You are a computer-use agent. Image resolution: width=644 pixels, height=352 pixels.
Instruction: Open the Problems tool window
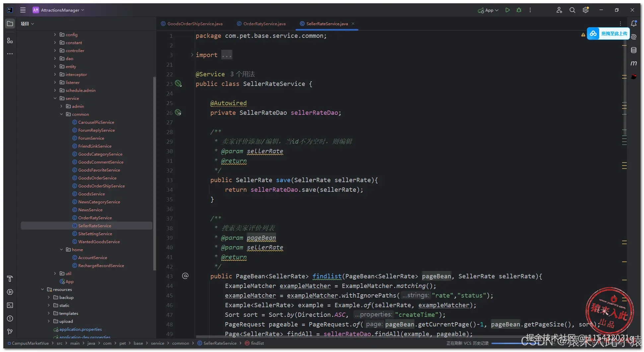[10, 318]
